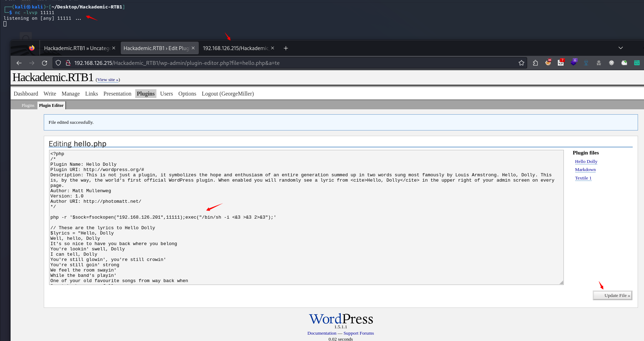
Task: Open the Links menu
Action: [x=91, y=93]
